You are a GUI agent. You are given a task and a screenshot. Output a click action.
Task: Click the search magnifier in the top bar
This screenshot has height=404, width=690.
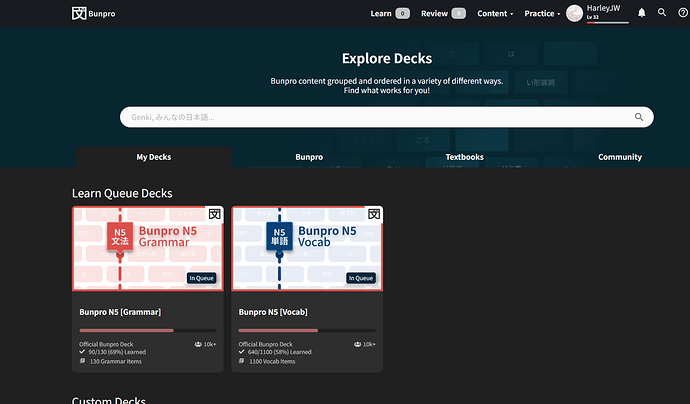[x=661, y=13]
